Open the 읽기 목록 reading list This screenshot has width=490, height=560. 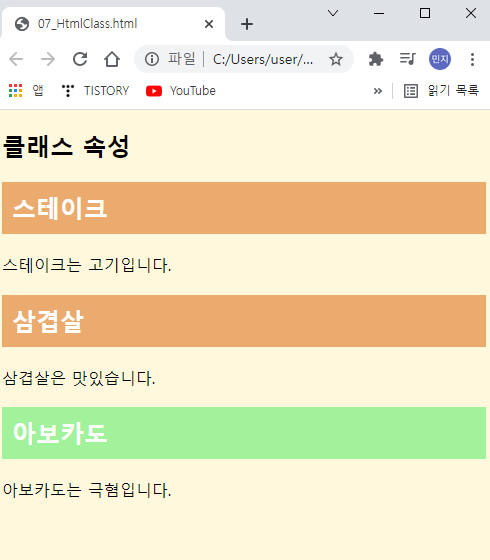(x=441, y=91)
